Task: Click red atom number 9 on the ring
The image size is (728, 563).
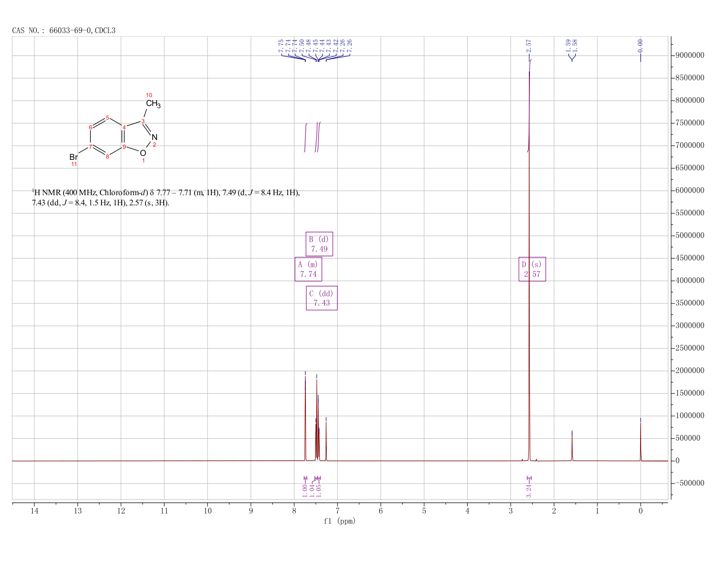Action: 124,147
